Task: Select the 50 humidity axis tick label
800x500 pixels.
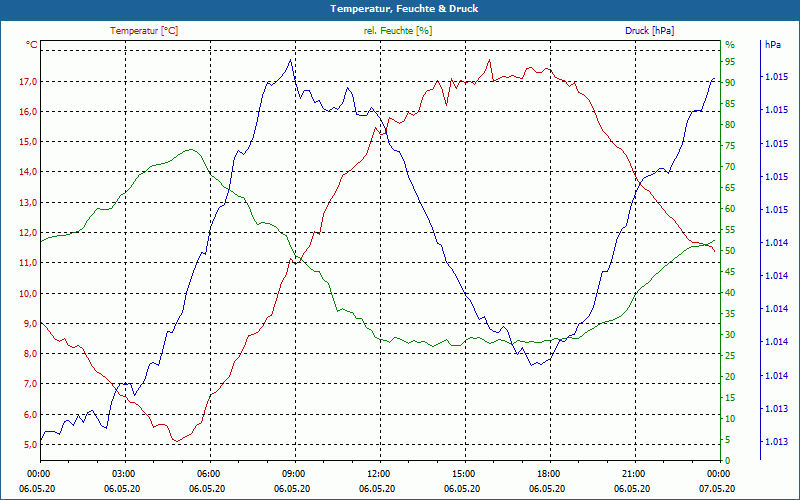Action: point(730,251)
